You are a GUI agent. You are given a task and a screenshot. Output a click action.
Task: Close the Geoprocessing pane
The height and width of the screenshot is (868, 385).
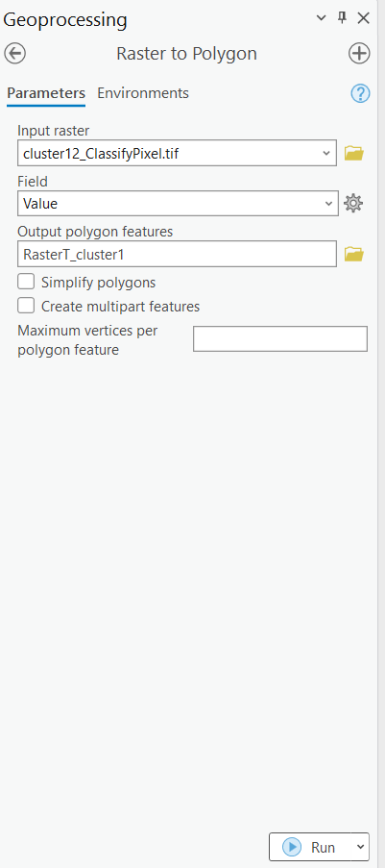[364, 18]
